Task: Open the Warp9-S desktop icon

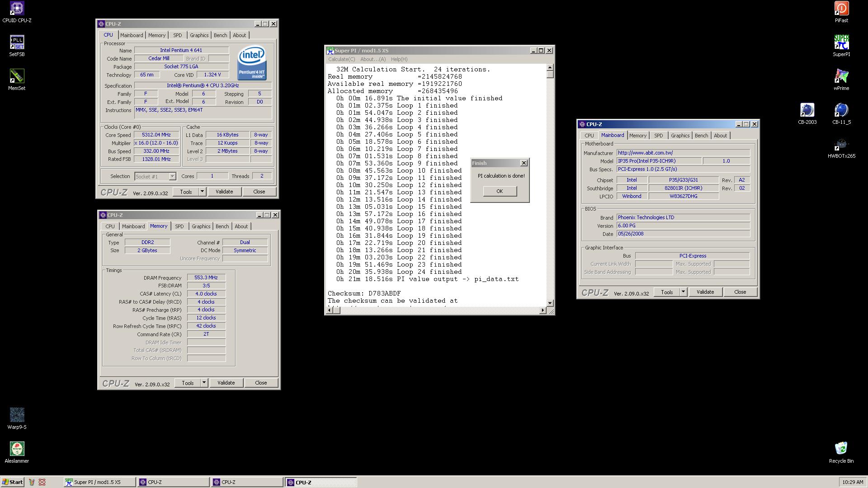Action: 17,419
